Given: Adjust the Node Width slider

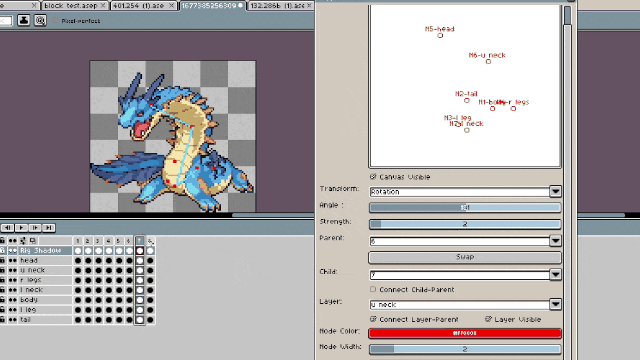Looking at the screenshot, I should (x=465, y=349).
